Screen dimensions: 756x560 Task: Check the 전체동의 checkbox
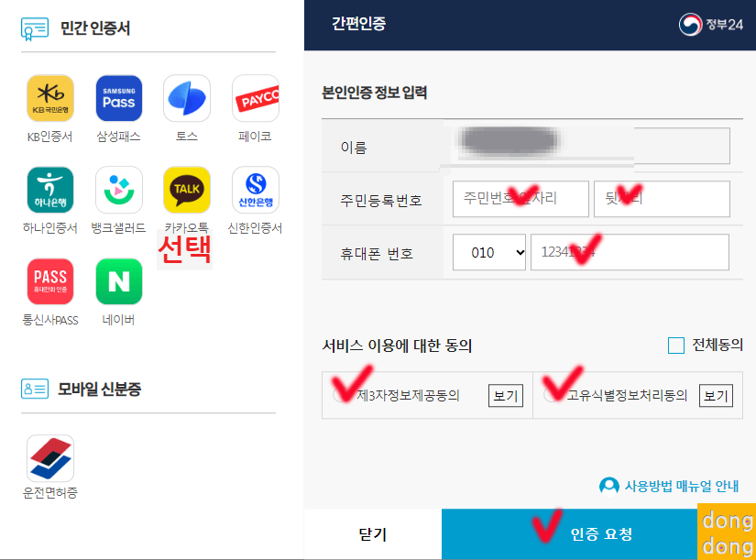point(676,346)
